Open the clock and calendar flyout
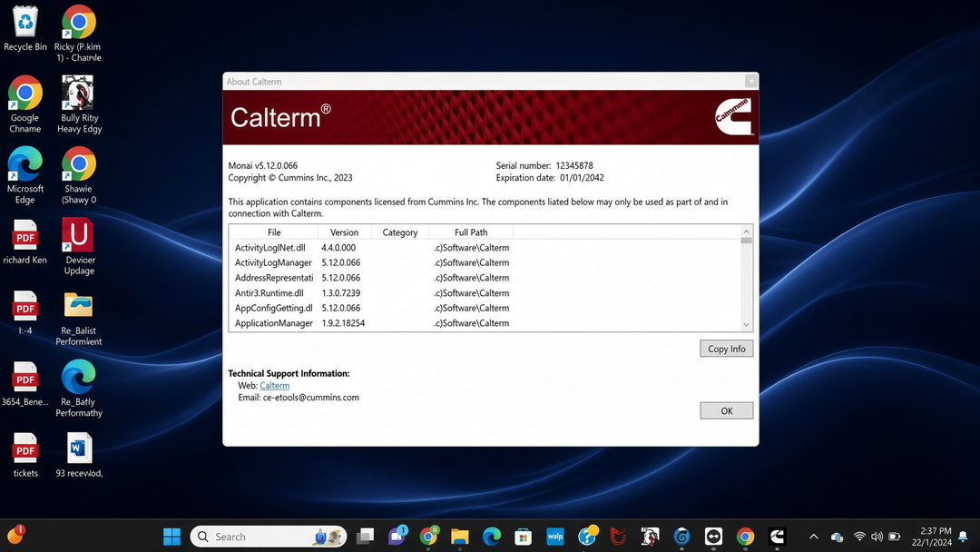This screenshot has width=980, height=552. click(x=931, y=537)
